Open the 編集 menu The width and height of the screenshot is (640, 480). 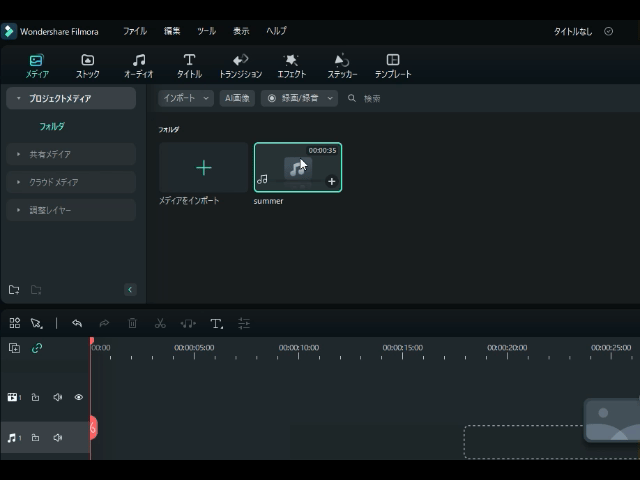coord(172,31)
